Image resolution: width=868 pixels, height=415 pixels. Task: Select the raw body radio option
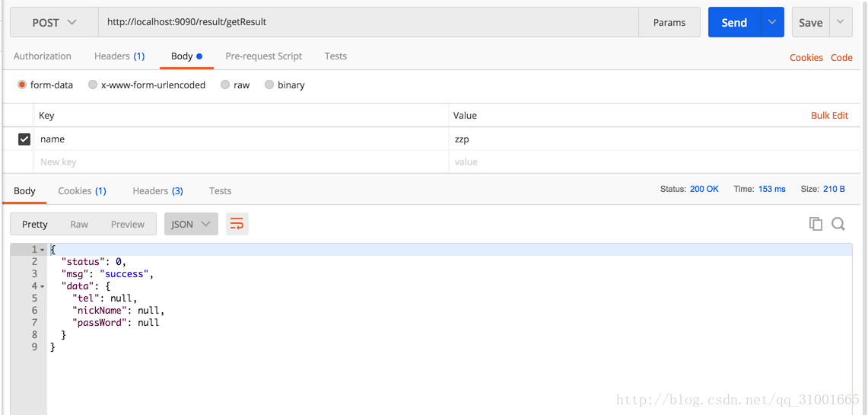[x=224, y=85]
